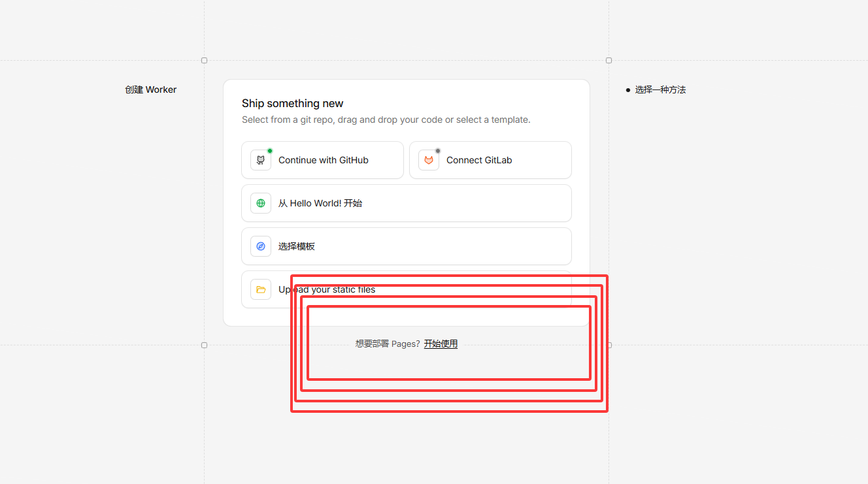Viewport: 868px width, 484px height.
Task: Click the yellow folder upload icon
Action: pos(261,289)
